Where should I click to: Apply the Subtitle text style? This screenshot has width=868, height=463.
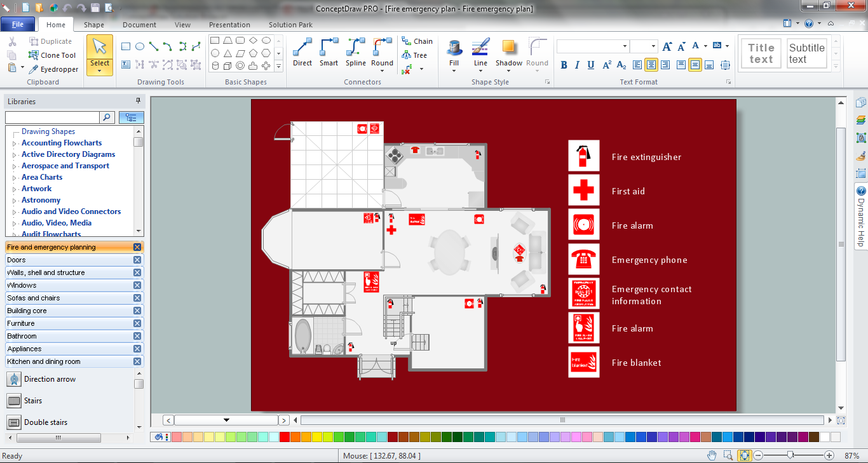coord(807,53)
